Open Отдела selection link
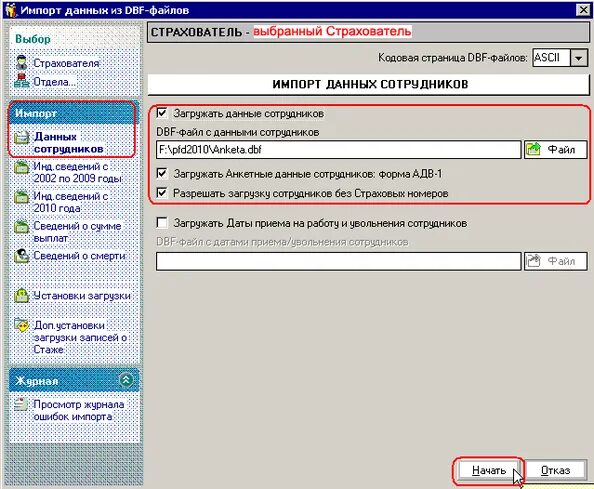This screenshot has width=594, height=489. point(54,81)
